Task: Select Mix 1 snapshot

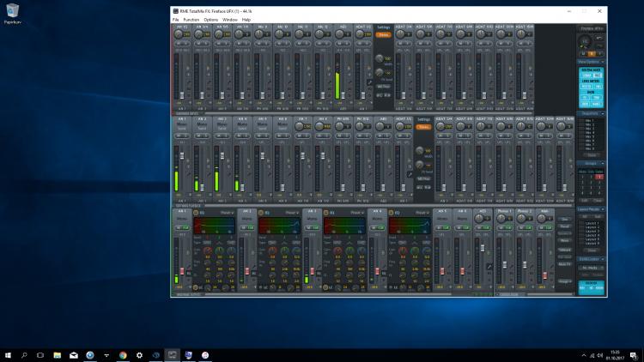Action: click(589, 121)
